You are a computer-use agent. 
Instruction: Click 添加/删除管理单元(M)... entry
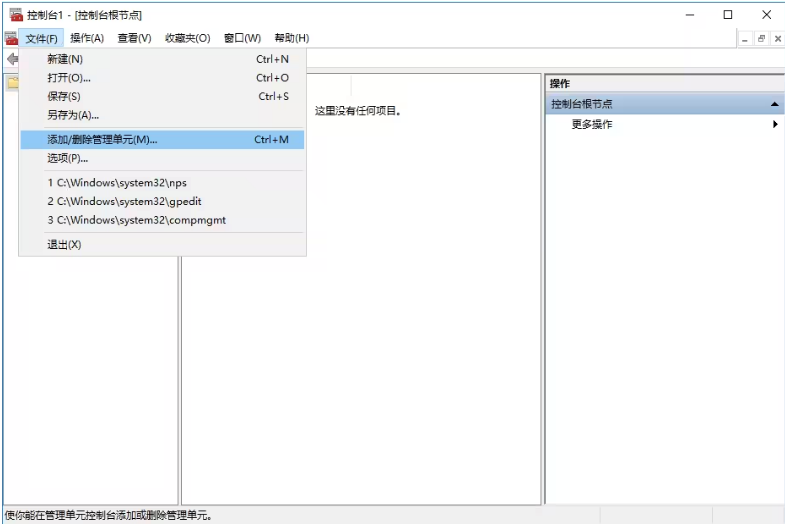(162, 140)
